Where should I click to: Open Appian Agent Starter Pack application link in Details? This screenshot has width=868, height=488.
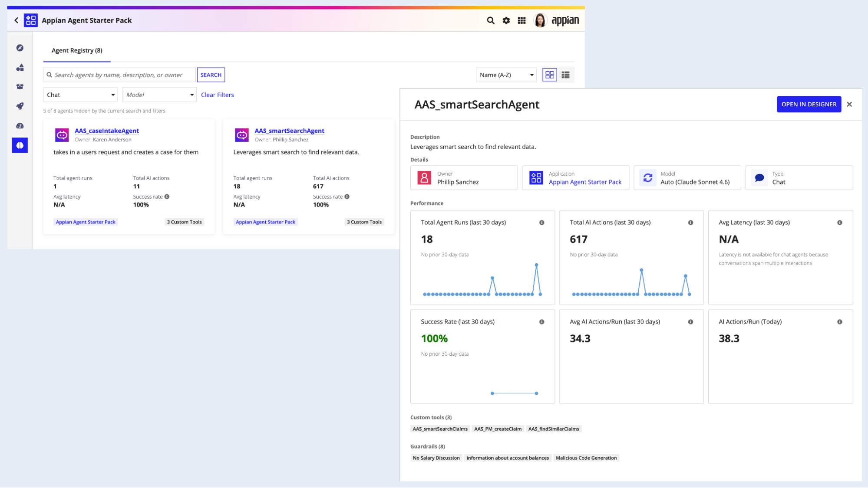(585, 182)
